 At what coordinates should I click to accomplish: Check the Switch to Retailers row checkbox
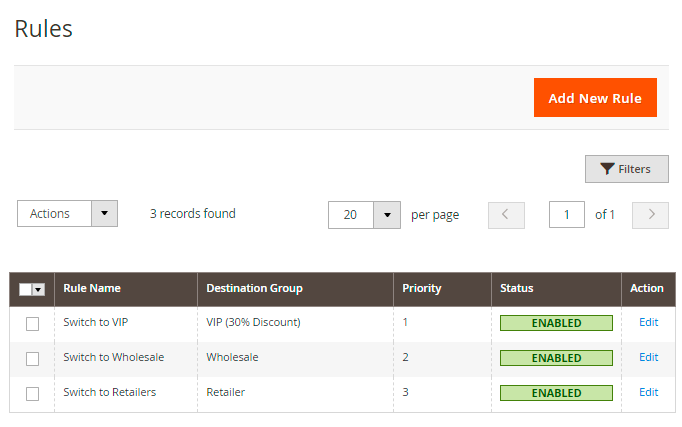32,393
